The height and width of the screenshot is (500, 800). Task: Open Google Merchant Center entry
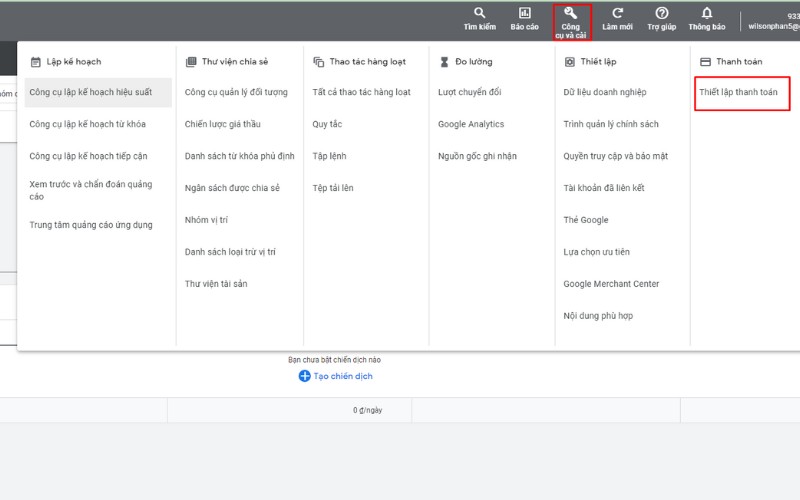tap(611, 284)
